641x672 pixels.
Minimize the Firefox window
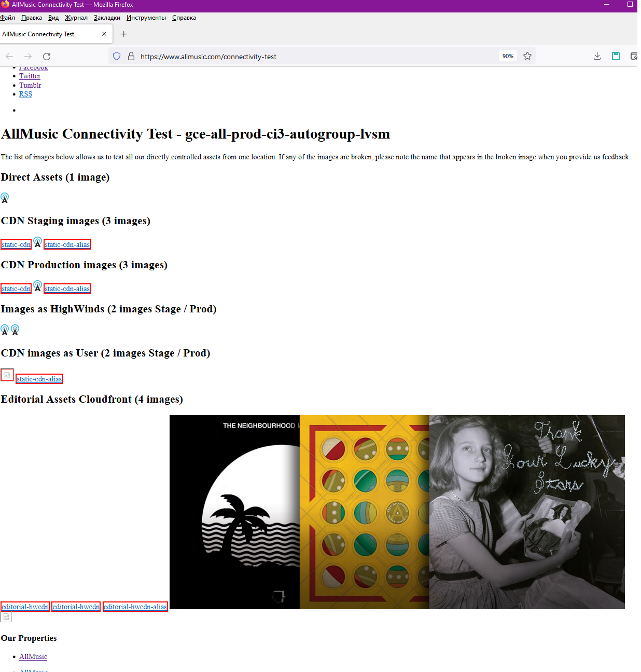point(607,4)
